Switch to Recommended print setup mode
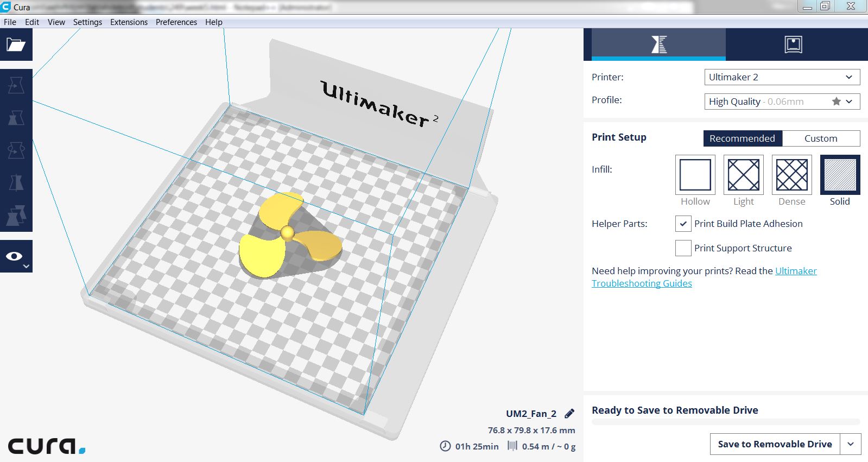 [743, 138]
